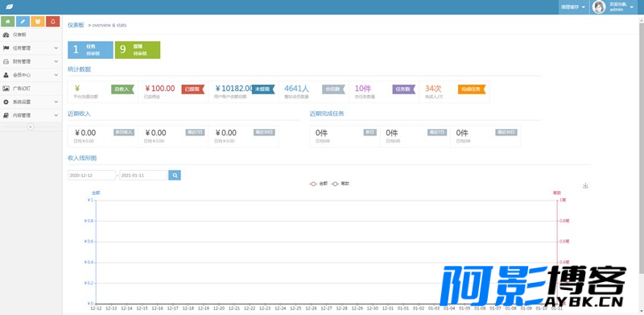Click the blue pending task review tile
Viewport: 644px width, 315px height.
click(x=90, y=50)
